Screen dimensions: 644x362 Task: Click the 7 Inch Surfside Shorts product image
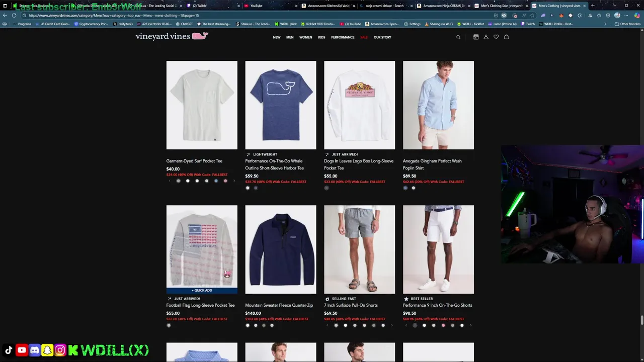pyautogui.click(x=359, y=249)
